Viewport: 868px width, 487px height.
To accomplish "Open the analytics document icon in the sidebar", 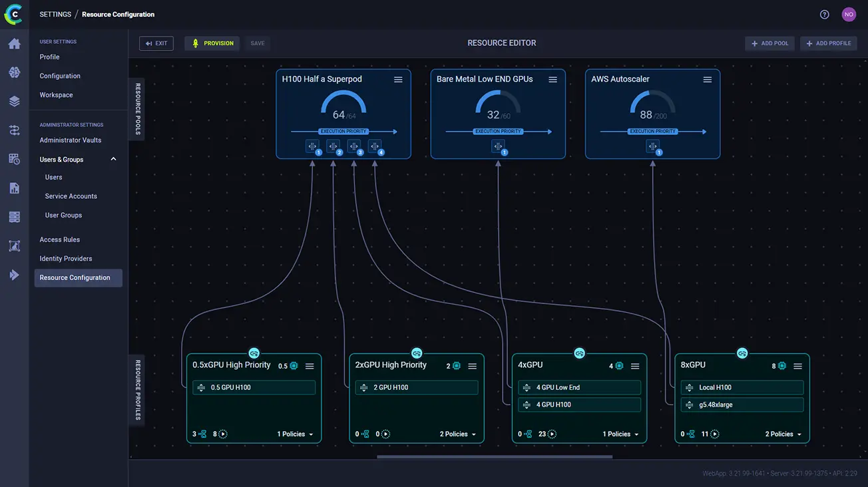I will [x=13, y=188].
